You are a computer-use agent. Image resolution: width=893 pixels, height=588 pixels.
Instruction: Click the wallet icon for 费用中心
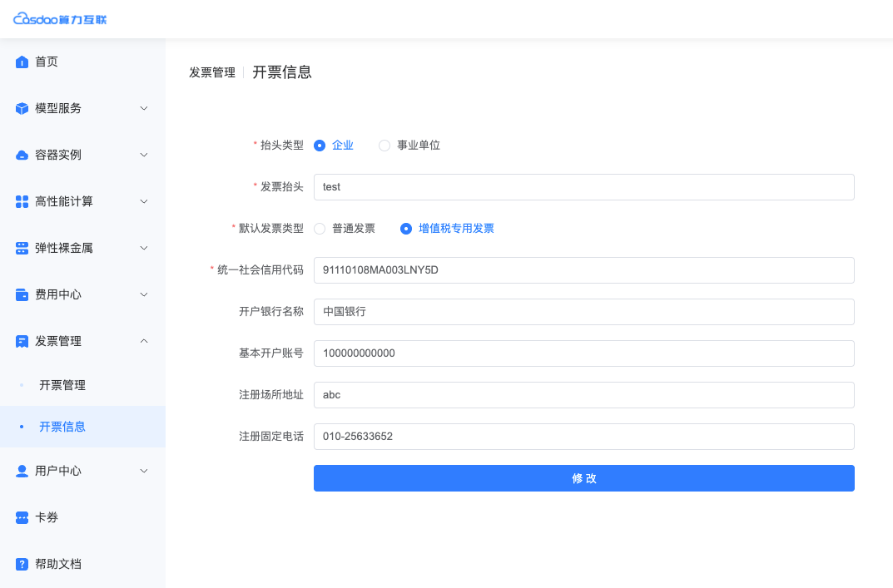point(22,295)
